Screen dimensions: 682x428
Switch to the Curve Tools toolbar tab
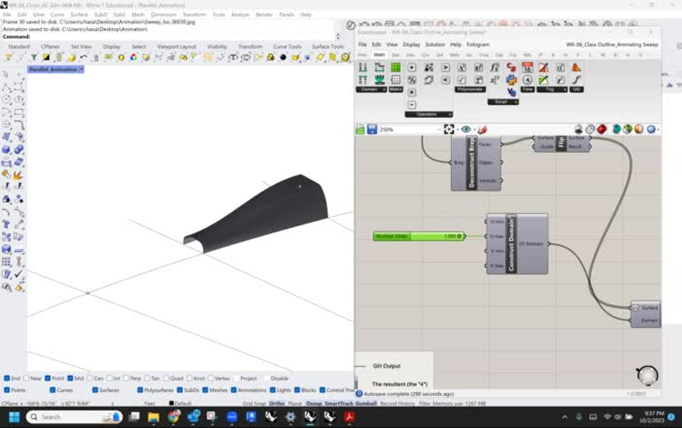(x=287, y=46)
